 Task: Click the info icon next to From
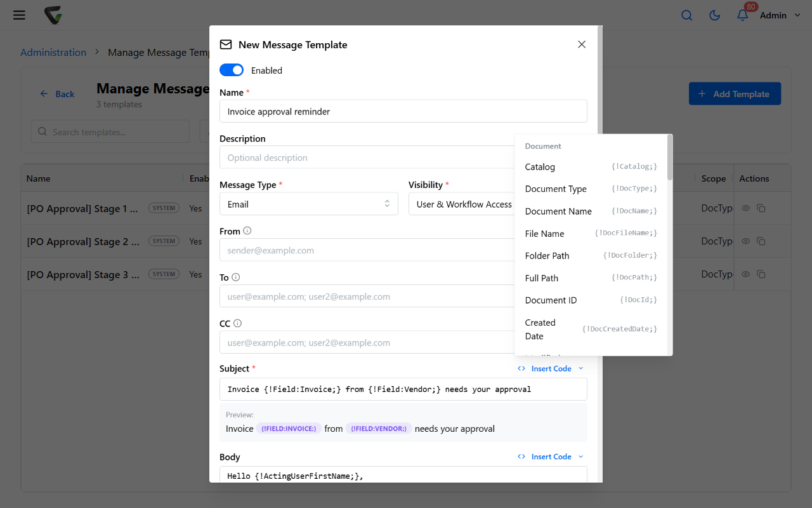247,231
